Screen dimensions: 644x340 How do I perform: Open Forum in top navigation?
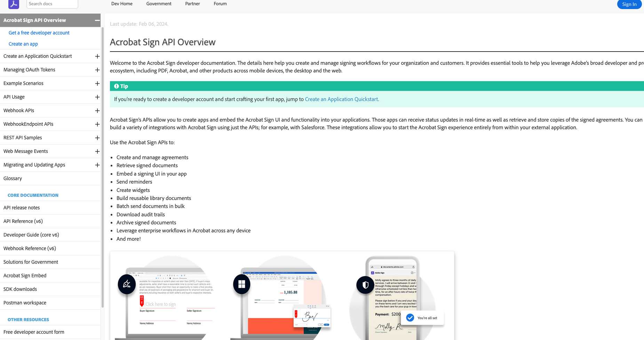pyautogui.click(x=220, y=4)
